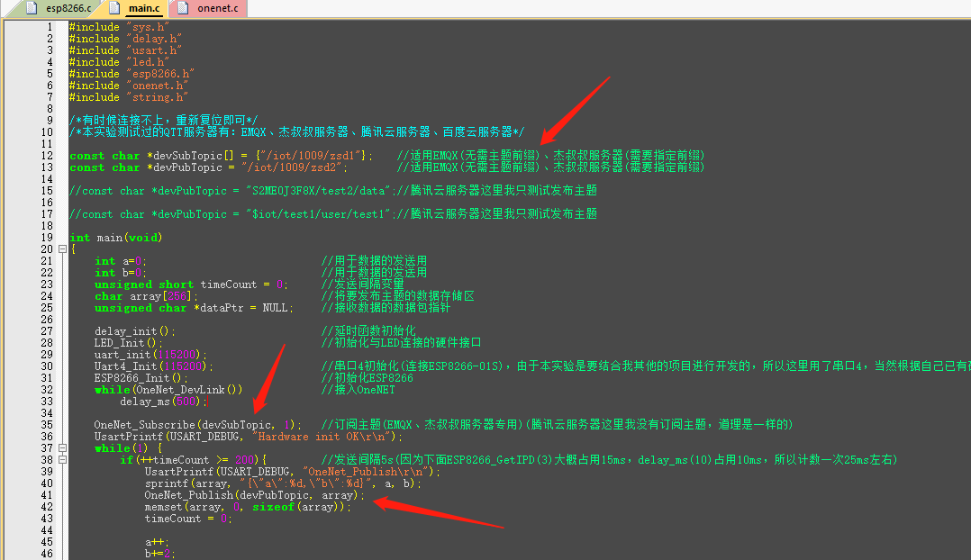Click the #include "usart.h" line

(126, 50)
